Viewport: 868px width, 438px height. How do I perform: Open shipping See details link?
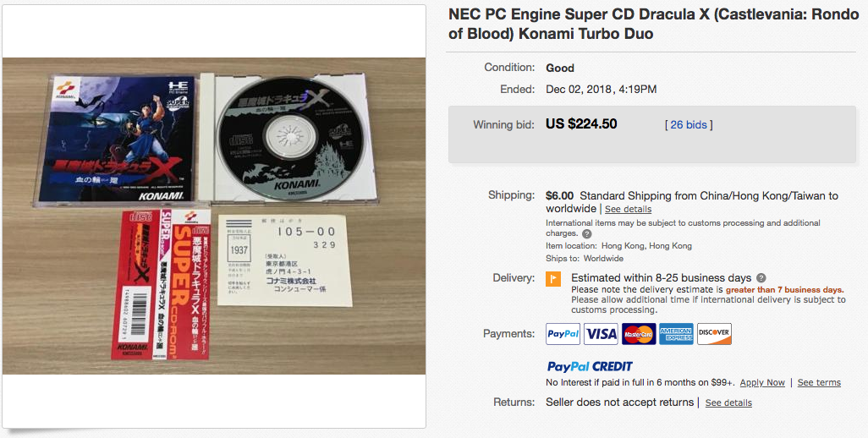(628, 210)
